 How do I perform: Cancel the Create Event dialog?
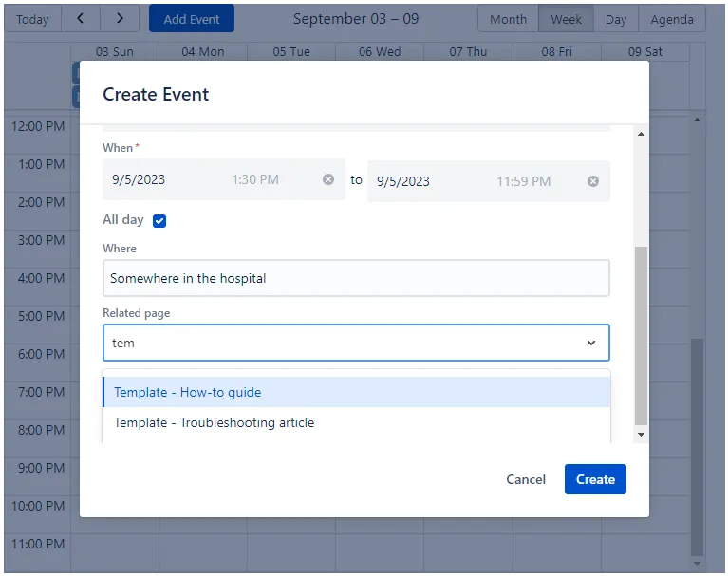526,479
